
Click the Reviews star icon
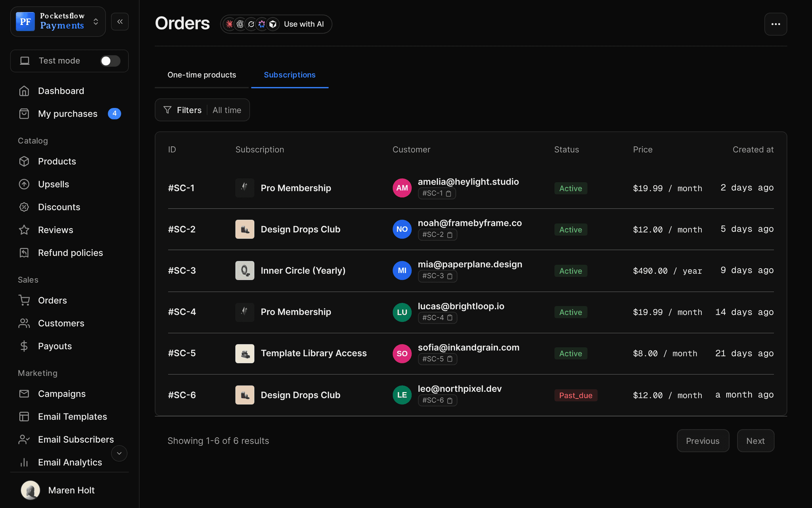24,230
